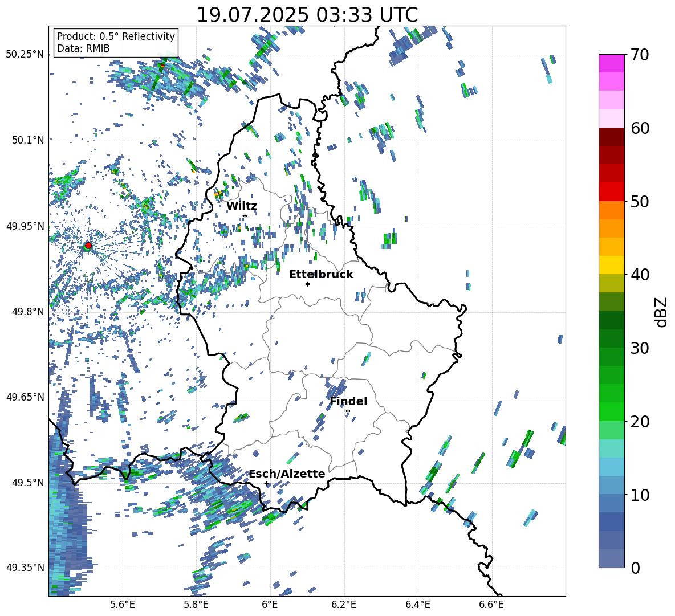Select the 'Esch/Alzette' city label
Screen dimensions: 675x616
(287, 474)
